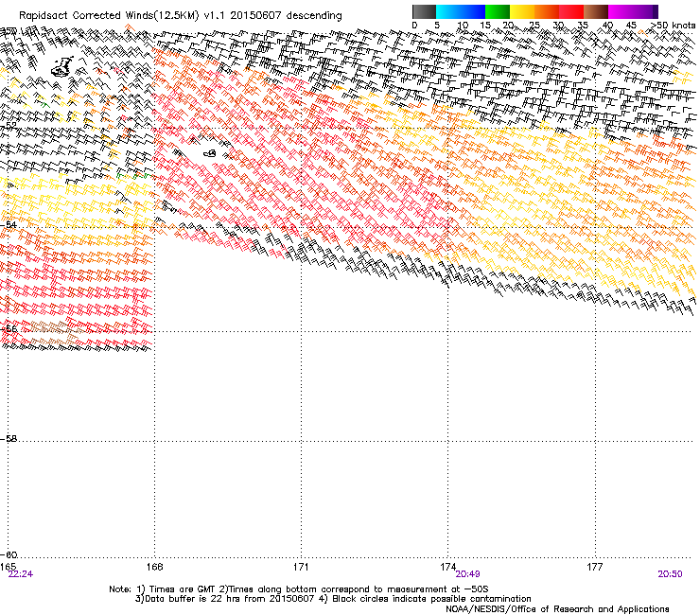Click the NOAA/NESDIS credit line

pos(557,609)
